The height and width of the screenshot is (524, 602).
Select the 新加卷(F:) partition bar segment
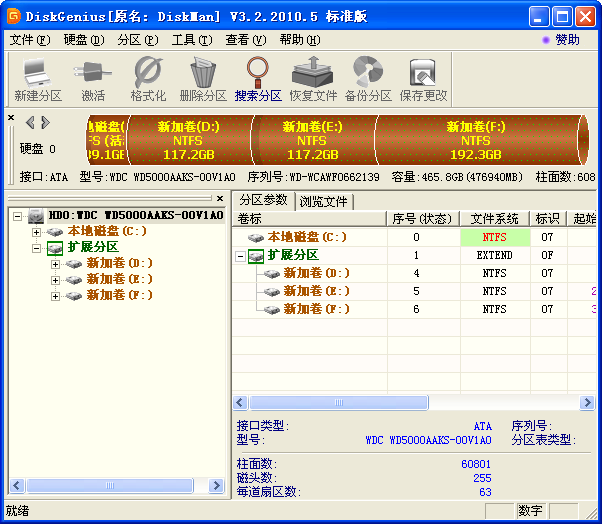tap(476, 141)
